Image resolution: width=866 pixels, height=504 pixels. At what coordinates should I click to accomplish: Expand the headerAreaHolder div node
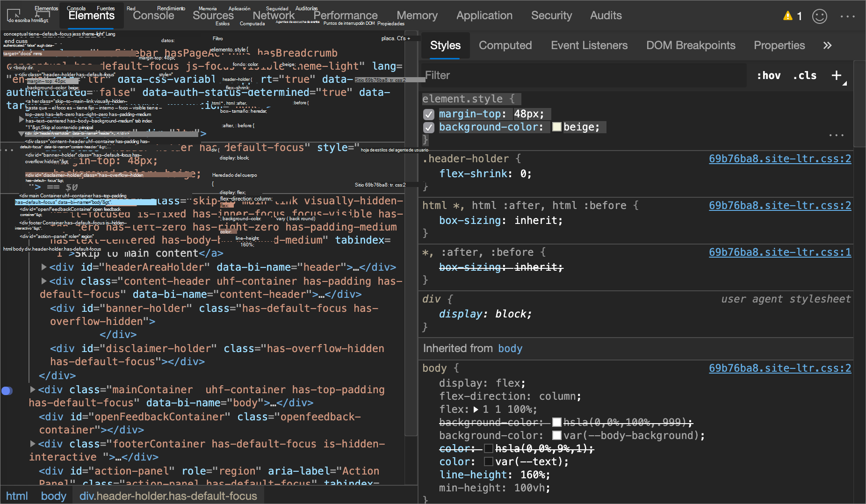tap(44, 267)
